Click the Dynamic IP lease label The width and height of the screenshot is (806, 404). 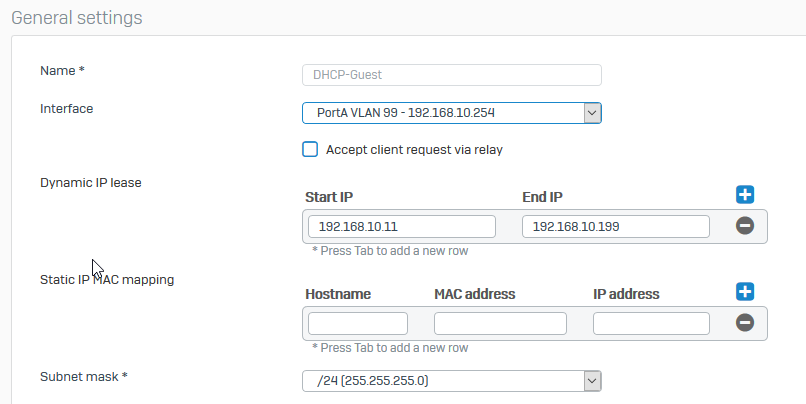(91, 182)
